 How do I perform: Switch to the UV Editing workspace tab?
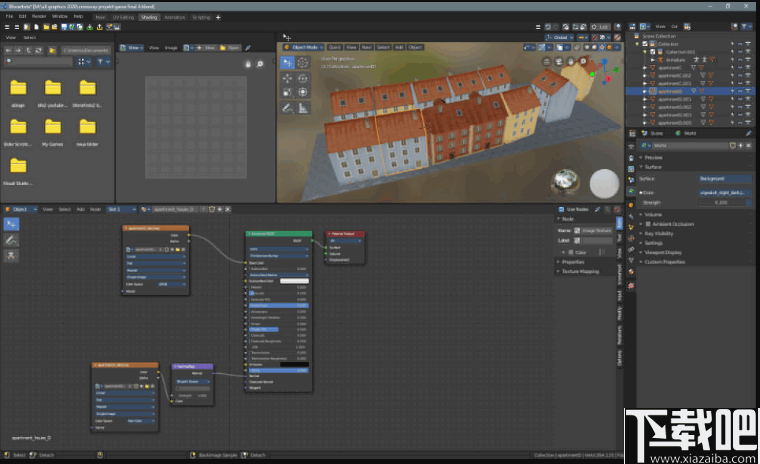(x=123, y=17)
